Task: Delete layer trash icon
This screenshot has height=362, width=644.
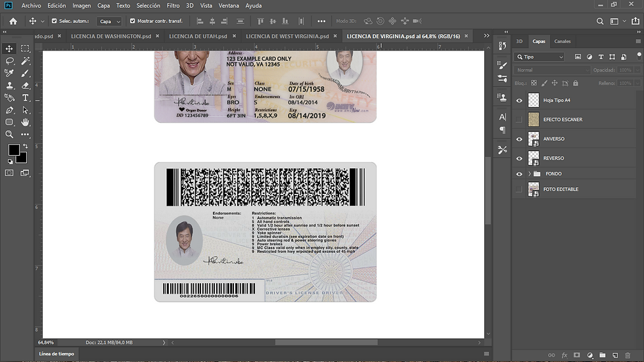Action: (628, 355)
